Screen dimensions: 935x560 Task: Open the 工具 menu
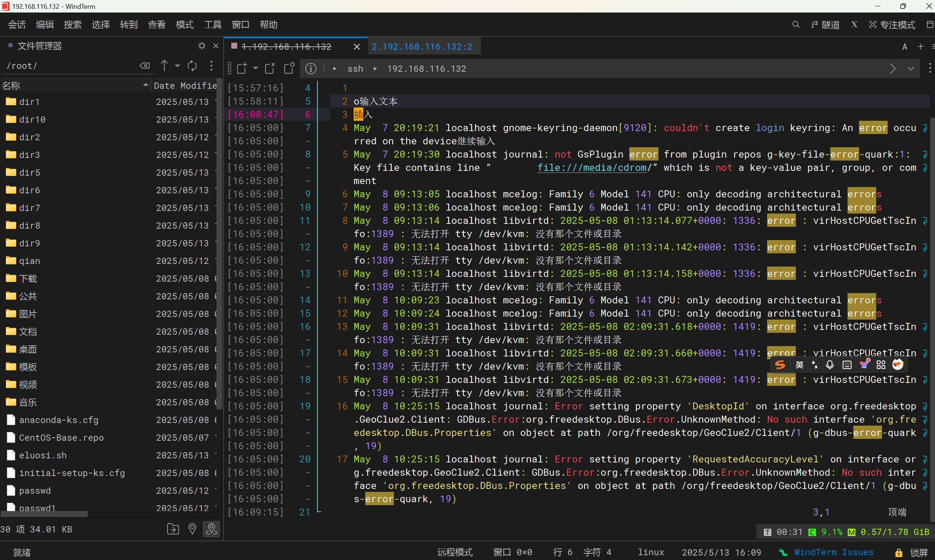pyautogui.click(x=212, y=25)
